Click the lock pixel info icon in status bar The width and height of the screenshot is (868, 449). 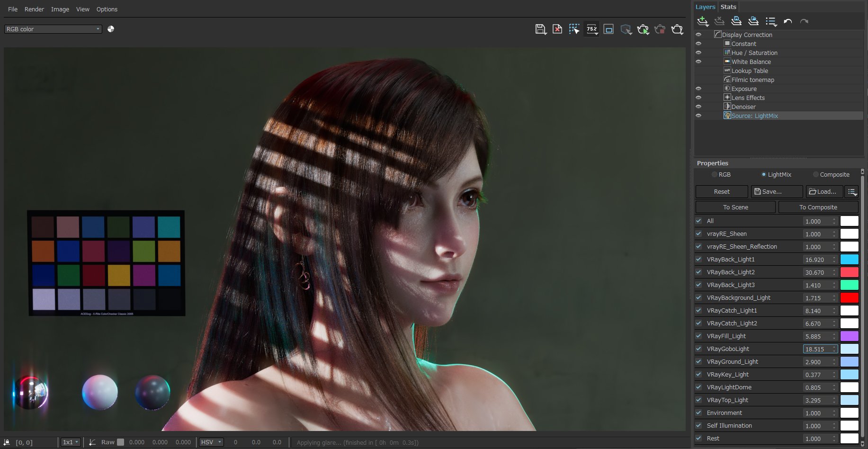(7, 442)
